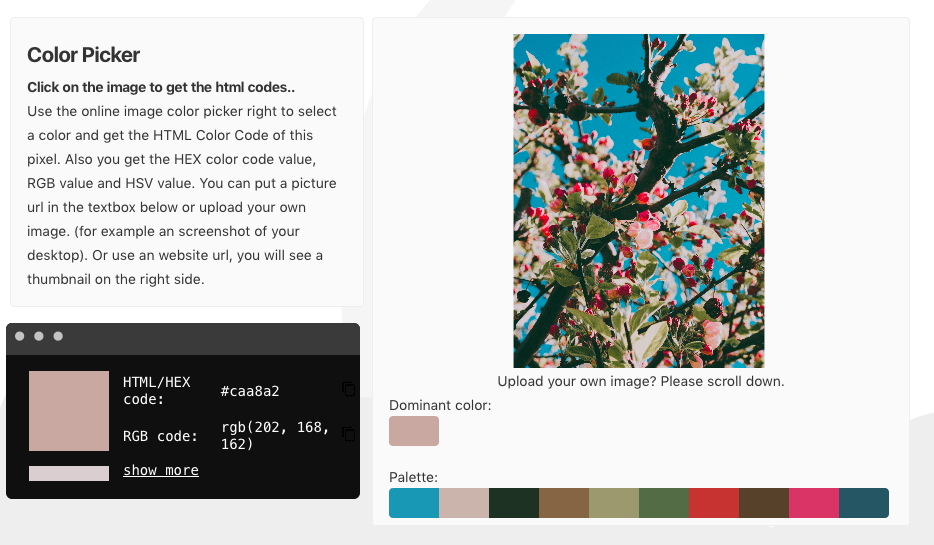Click first gray dot in code panel titlebar
Screen dimensions: 934x545
coord(20,336)
